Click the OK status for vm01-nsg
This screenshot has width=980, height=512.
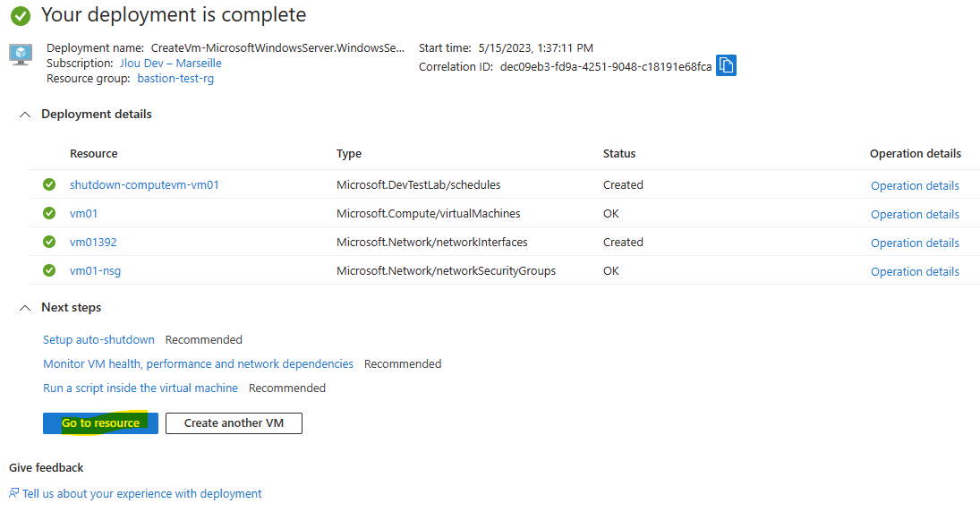tap(611, 271)
